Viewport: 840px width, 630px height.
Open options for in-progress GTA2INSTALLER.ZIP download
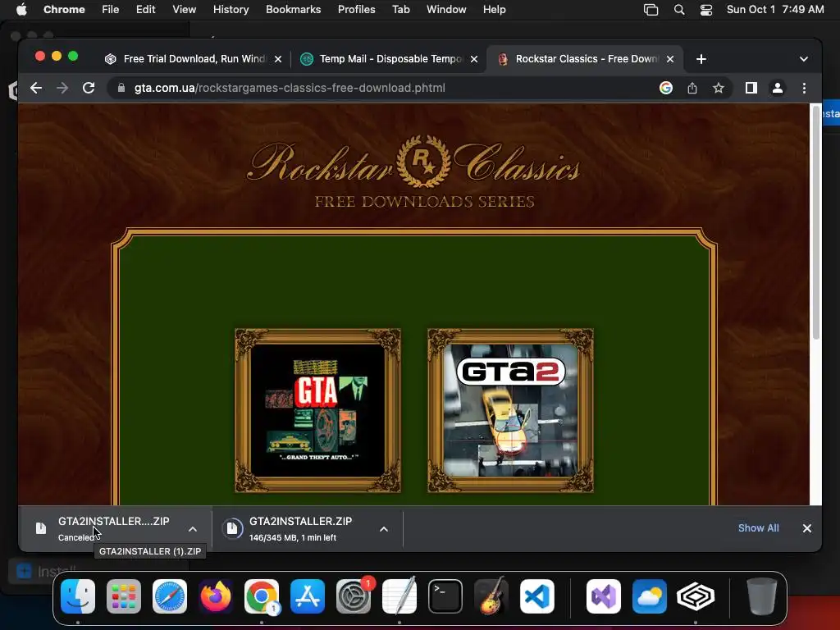coord(384,529)
